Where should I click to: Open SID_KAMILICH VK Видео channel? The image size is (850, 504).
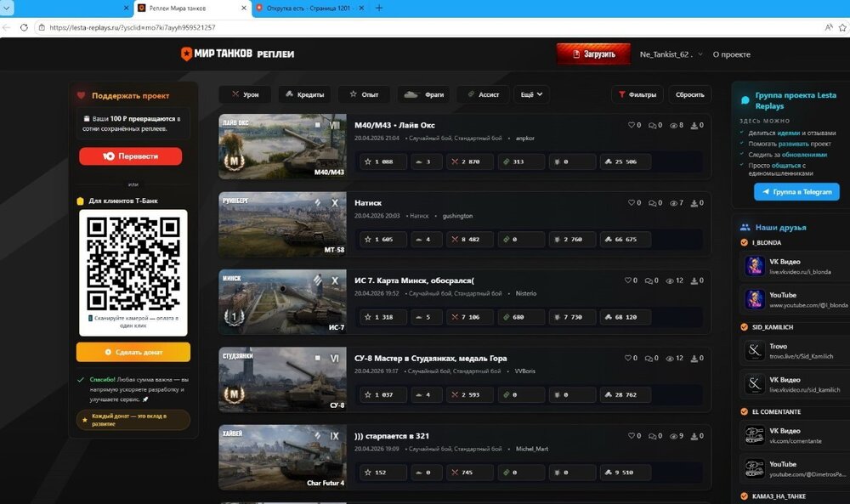pyautogui.click(x=794, y=384)
